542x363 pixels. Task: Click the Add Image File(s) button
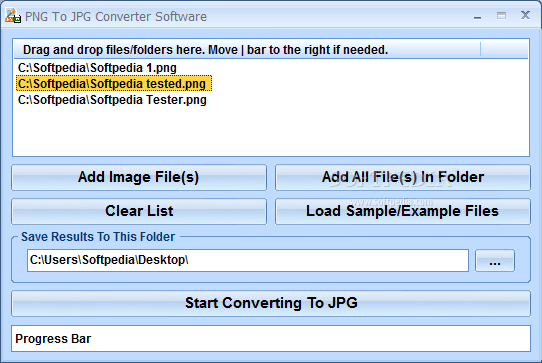coord(139,177)
